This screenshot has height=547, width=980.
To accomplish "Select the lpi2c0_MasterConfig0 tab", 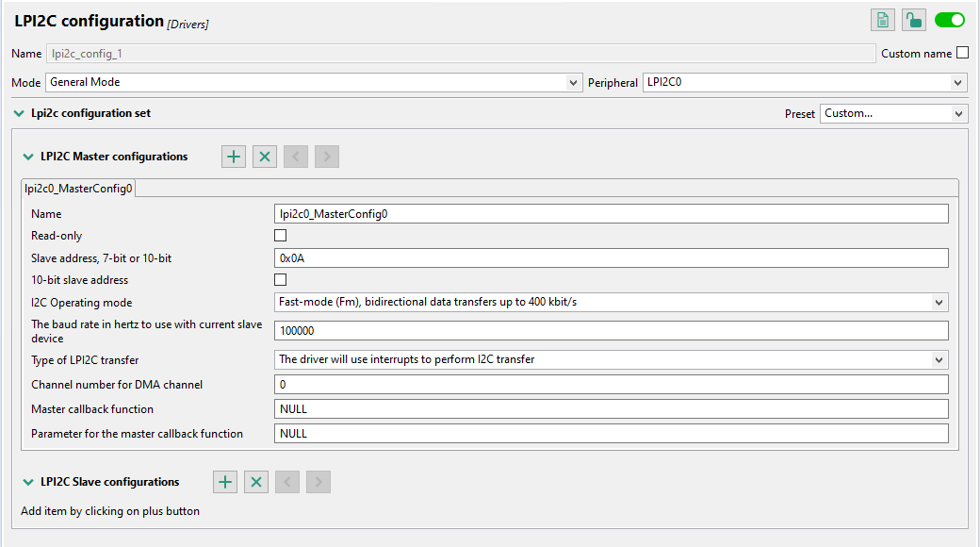I will point(79,189).
